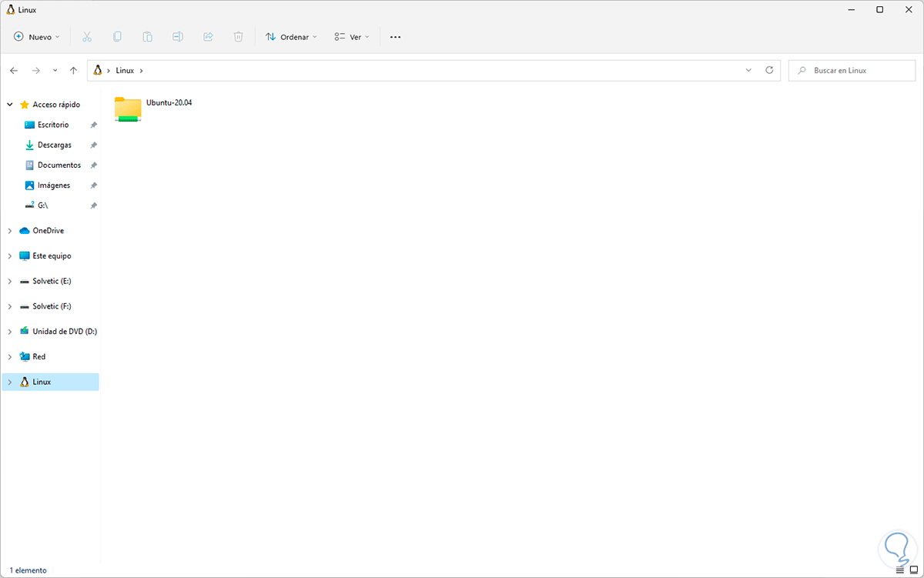Expand the Linux tree node
Image resolution: width=924 pixels, height=578 pixels.
click(x=9, y=382)
